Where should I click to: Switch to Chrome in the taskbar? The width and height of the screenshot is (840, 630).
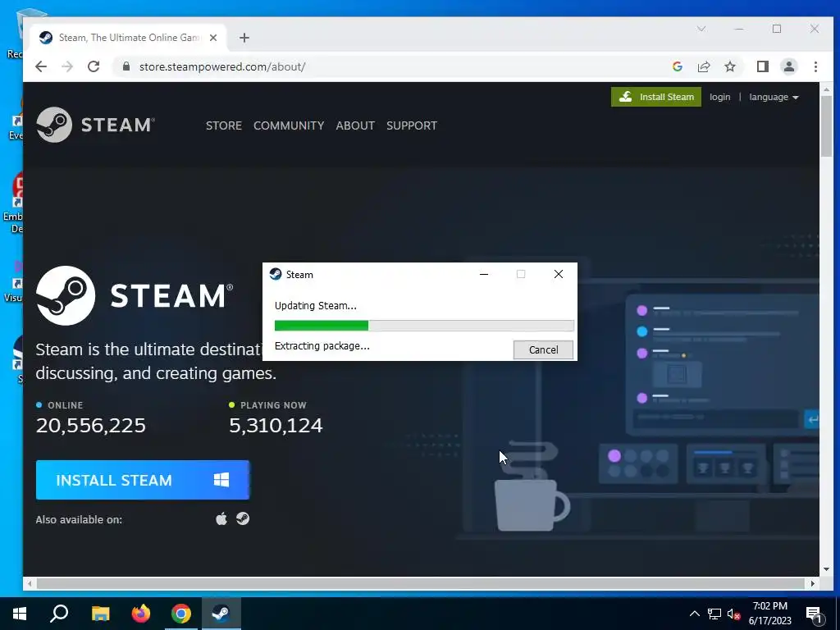tap(181, 614)
